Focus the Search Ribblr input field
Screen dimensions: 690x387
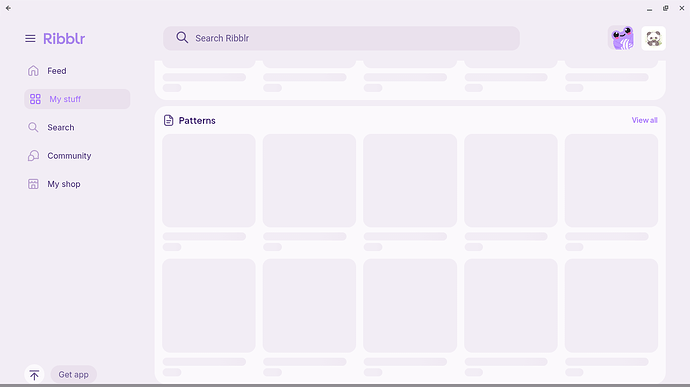[x=341, y=38]
